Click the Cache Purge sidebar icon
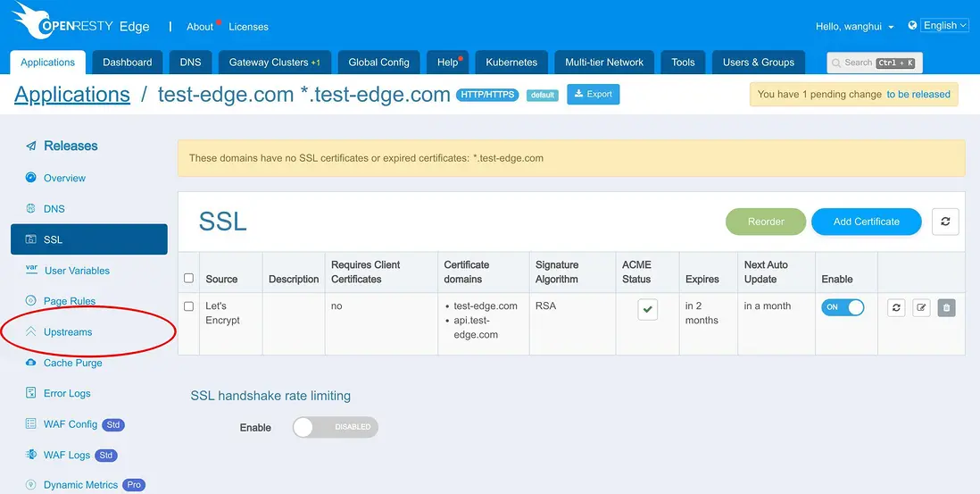Viewport: 980px width, 494px height. (x=31, y=363)
